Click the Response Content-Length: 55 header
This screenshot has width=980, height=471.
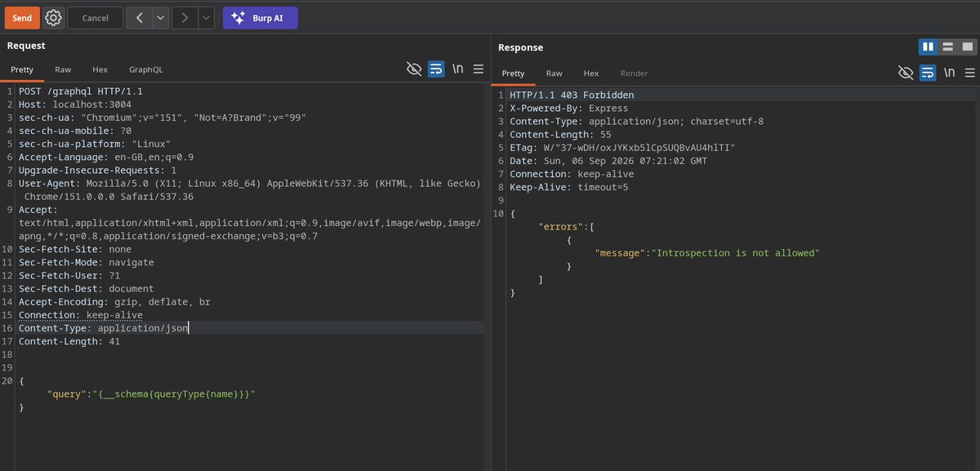(x=560, y=135)
